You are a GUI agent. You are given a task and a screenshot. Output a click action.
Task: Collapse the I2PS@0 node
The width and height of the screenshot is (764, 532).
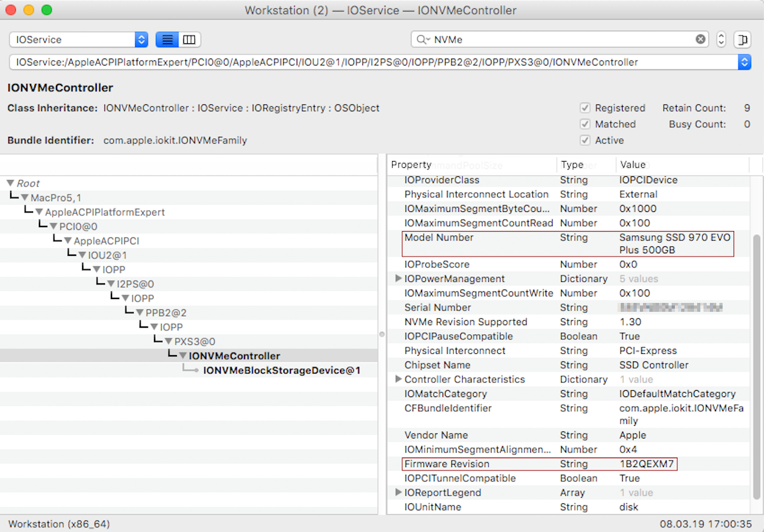(x=111, y=284)
